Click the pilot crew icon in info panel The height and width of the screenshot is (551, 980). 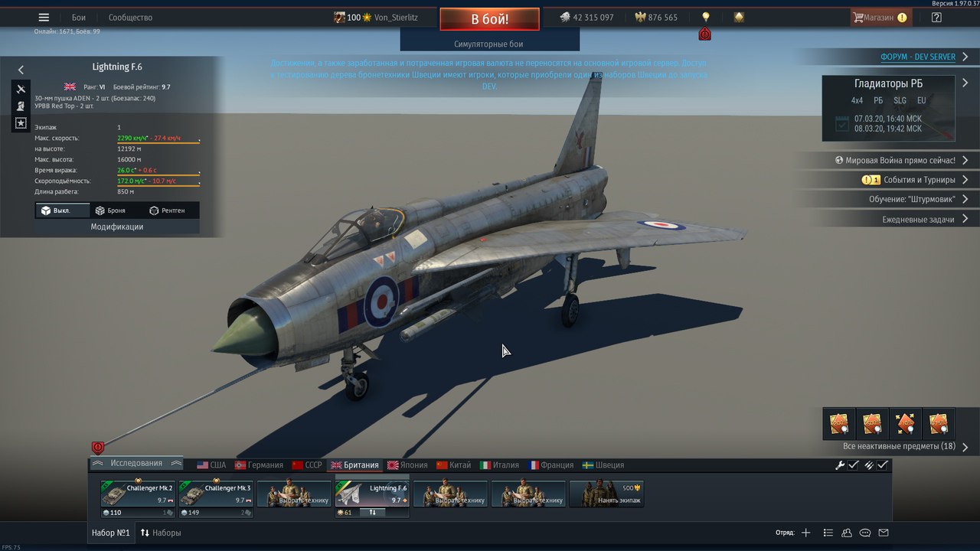point(21,106)
